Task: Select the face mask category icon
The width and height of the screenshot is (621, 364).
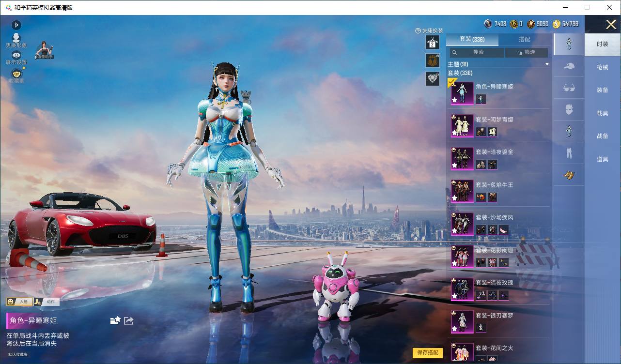Action: [569, 109]
